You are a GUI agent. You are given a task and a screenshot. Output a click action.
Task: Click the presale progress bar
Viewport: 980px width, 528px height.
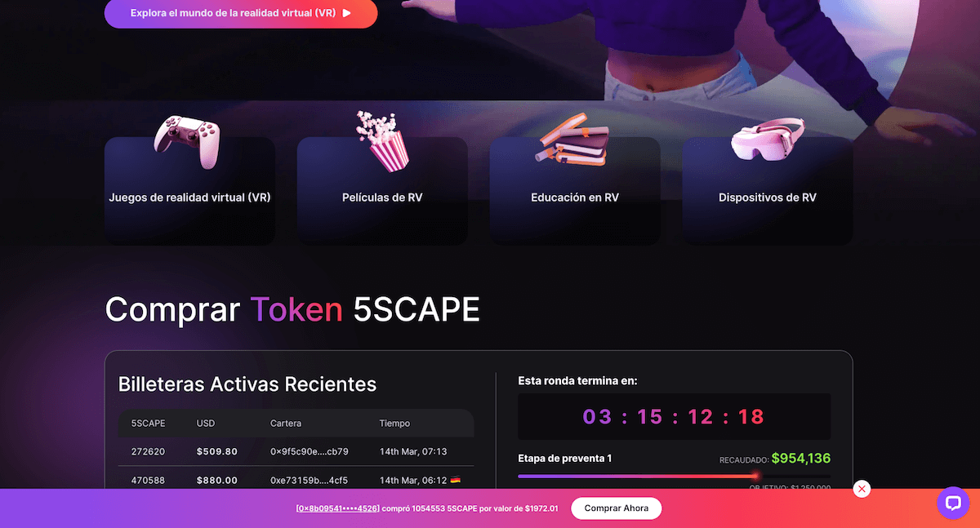click(675, 476)
